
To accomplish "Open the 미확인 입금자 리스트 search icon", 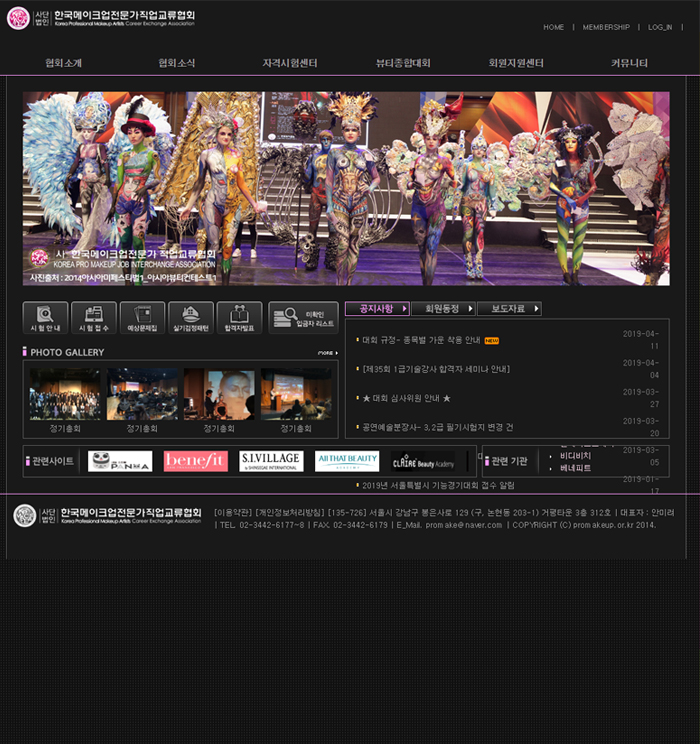I will pos(303,318).
